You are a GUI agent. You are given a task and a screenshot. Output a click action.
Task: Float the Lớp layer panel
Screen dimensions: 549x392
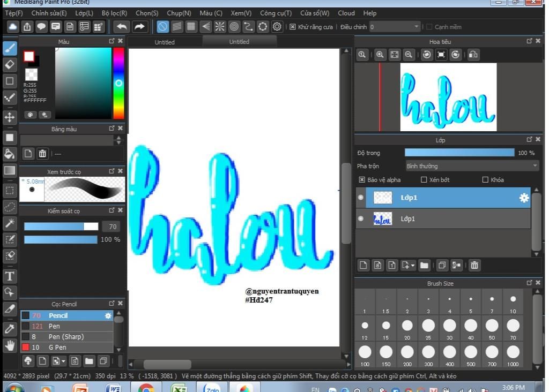coord(529,140)
